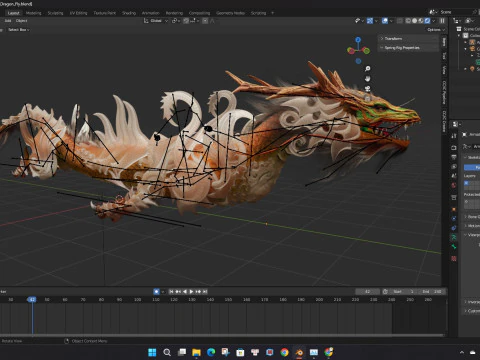Viewport: 480px width, 360px height.
Task: Jump to the previous keyframe
Action: click(x=178, y=292)
